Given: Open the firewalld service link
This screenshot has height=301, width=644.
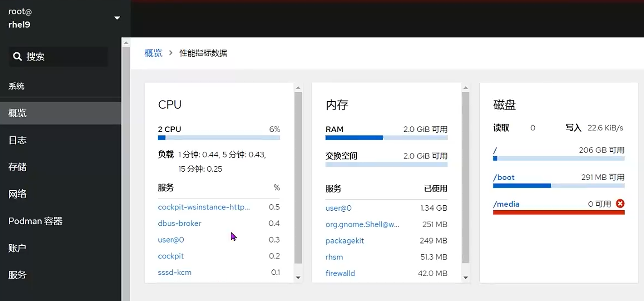Looking at the screenshot, I should tap(340, 273).
